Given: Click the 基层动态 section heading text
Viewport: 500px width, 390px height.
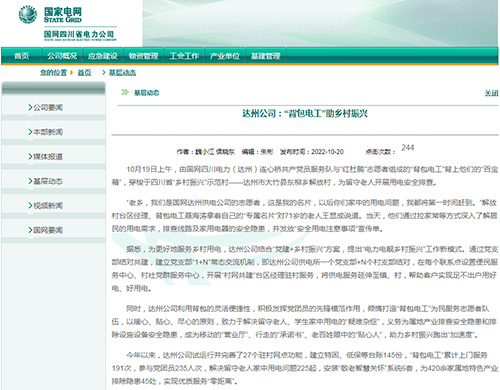Looking at the screenshot, I should pyautogui.click(x=146, y=93).
